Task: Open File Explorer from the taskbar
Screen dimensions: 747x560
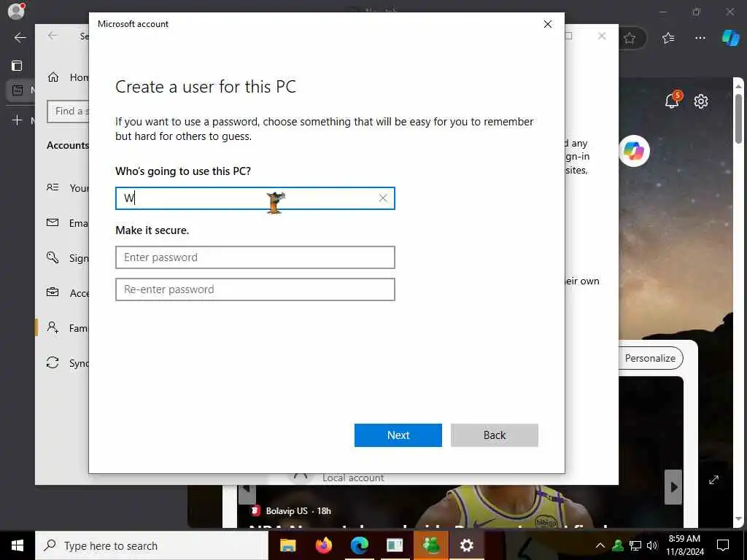Action: [287, 545]
